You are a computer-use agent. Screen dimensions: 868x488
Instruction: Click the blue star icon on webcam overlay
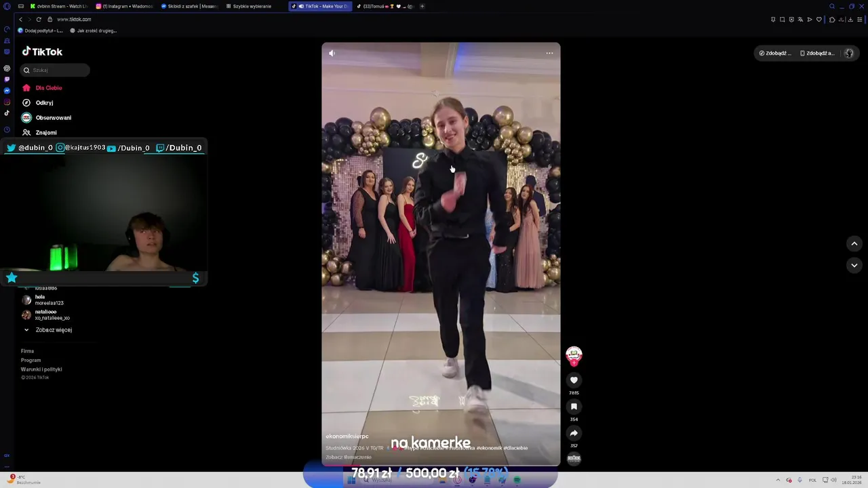[x=12, y=277]
